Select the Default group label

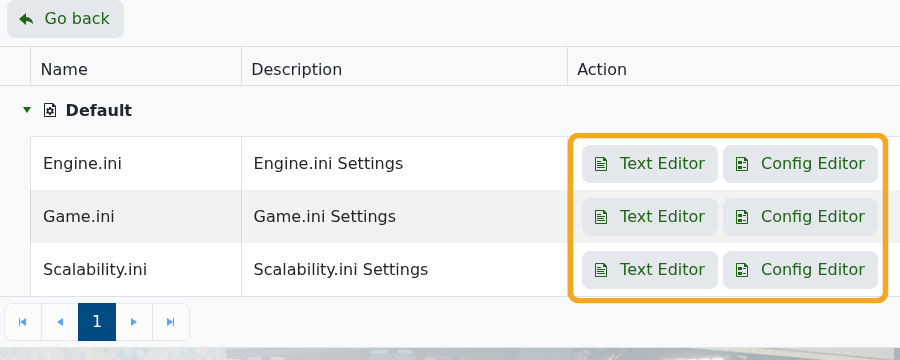point(99,110)
